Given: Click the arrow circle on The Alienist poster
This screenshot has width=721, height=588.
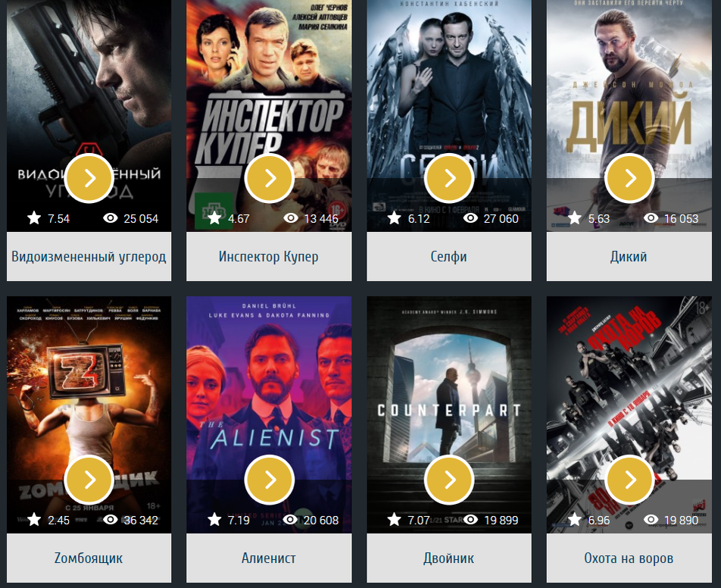Looking at the screenshot, I should pyautogui.click(x=270, y=480).
